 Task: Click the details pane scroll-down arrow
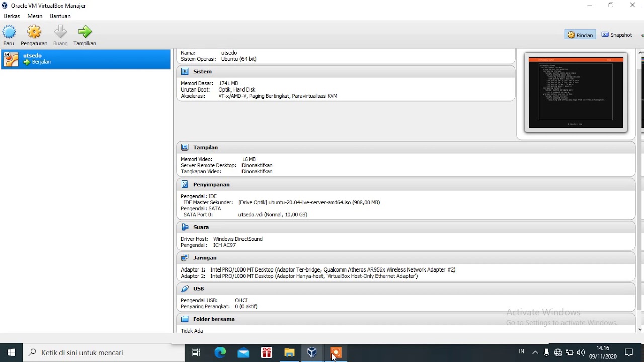coord(640,330)
